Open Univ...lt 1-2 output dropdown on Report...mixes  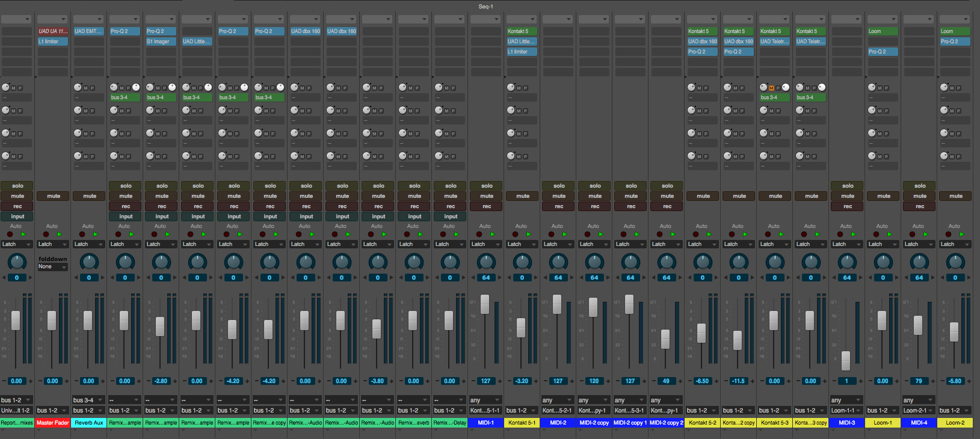point(16,410)
